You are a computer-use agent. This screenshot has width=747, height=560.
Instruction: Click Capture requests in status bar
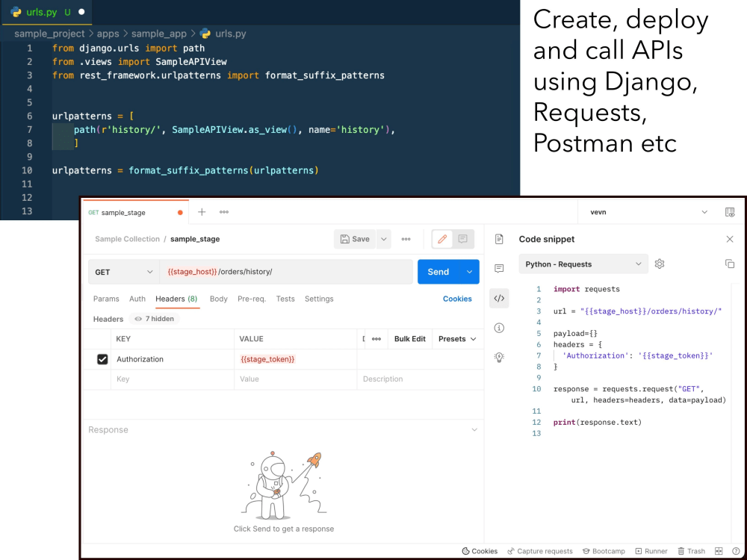(540, 551)
